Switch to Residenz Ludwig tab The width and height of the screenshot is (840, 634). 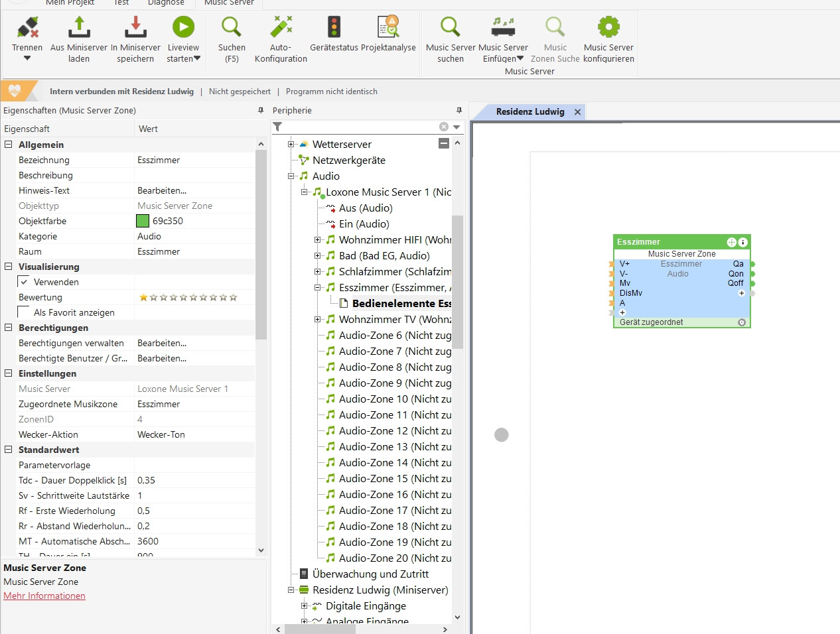click(529, 112)
